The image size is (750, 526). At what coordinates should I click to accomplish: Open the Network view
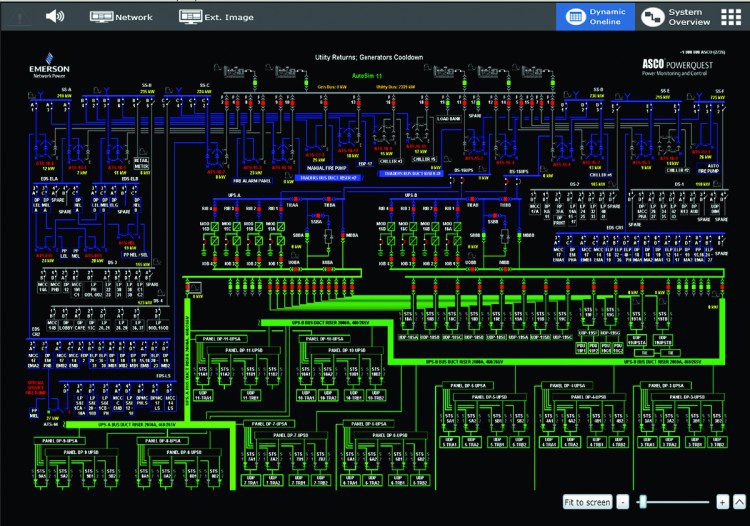pyautogui.click(x=121, y=17)
